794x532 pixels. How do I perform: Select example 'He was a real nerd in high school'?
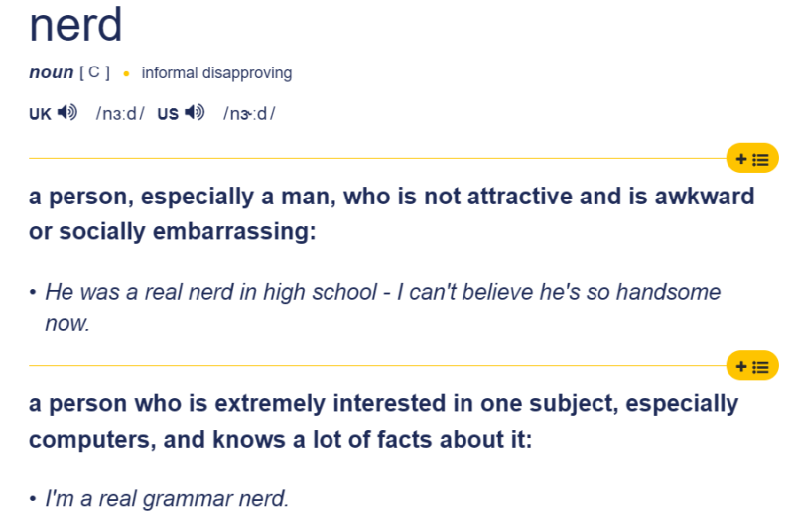click(x=210, y=292)
